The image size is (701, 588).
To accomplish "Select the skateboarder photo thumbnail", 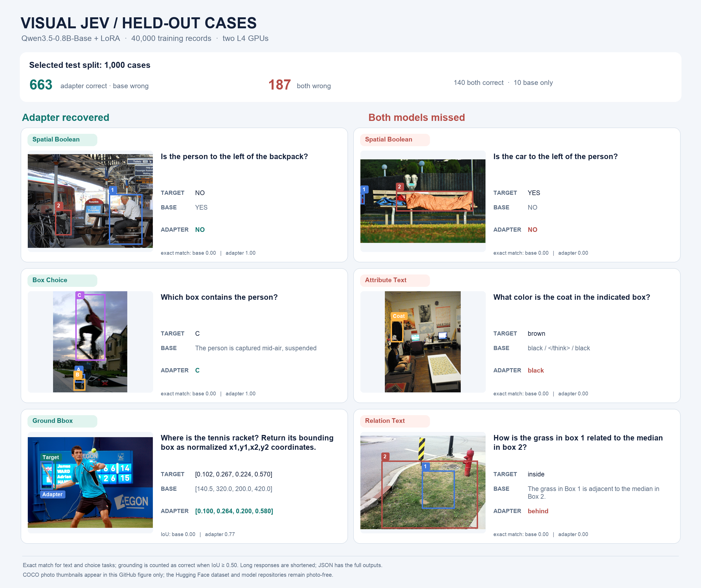I will tap(90, 342).
